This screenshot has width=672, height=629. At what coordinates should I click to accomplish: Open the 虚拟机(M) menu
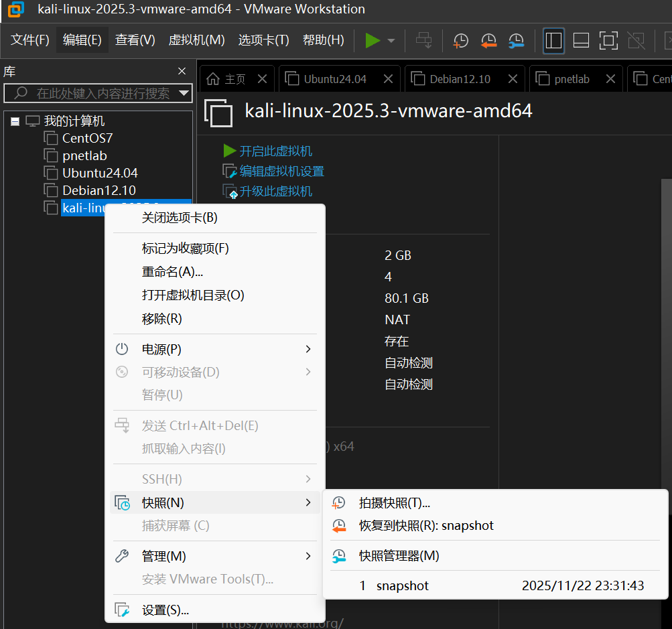click(x=196, y=40)
